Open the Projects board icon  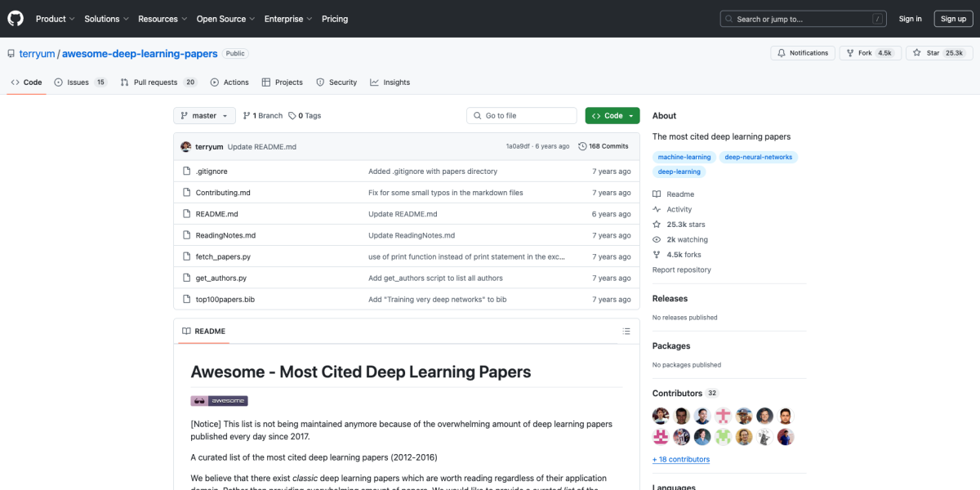(266, 82)
